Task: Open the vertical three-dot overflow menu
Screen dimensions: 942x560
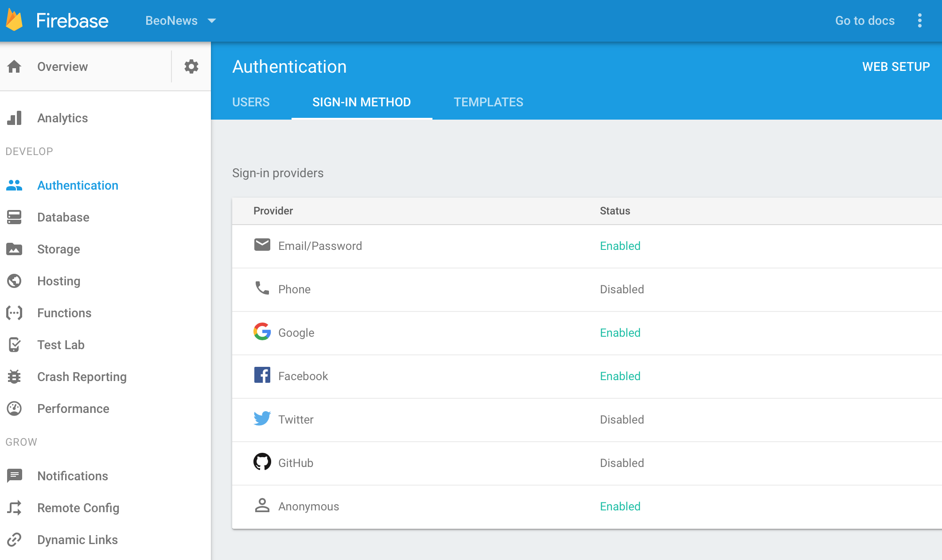Action: (920, 20)
